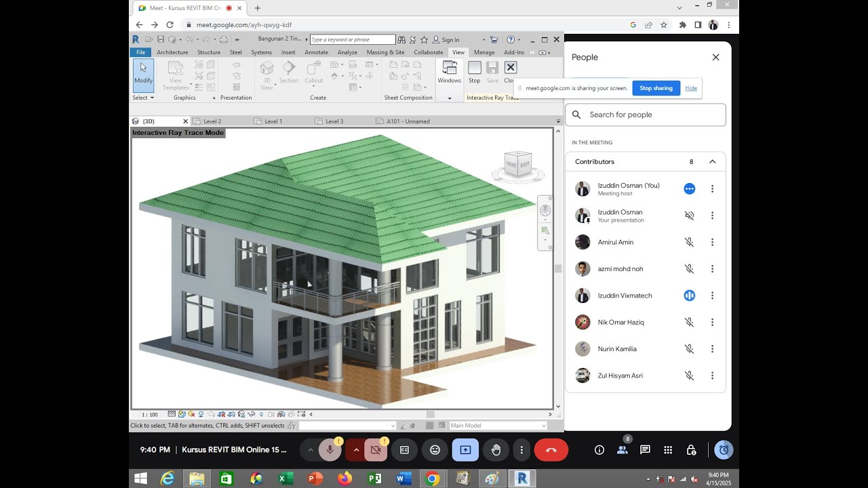Close the {3D} view tab

pos(185,121)
